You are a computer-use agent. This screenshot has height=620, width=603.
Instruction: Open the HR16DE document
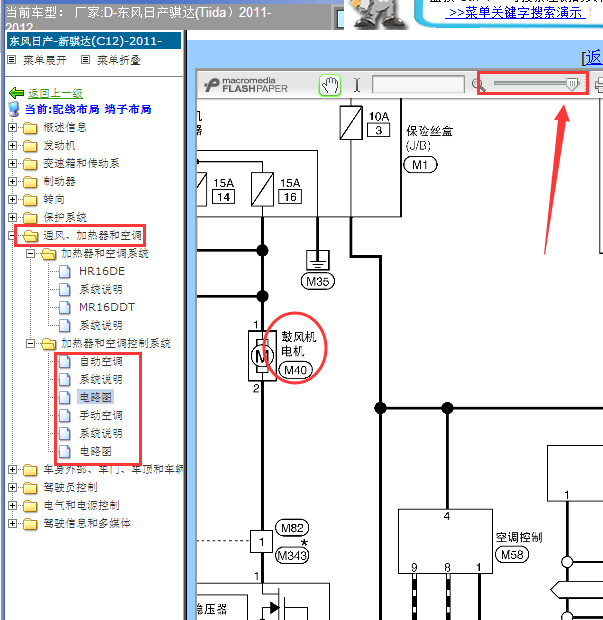coord(102,271)
